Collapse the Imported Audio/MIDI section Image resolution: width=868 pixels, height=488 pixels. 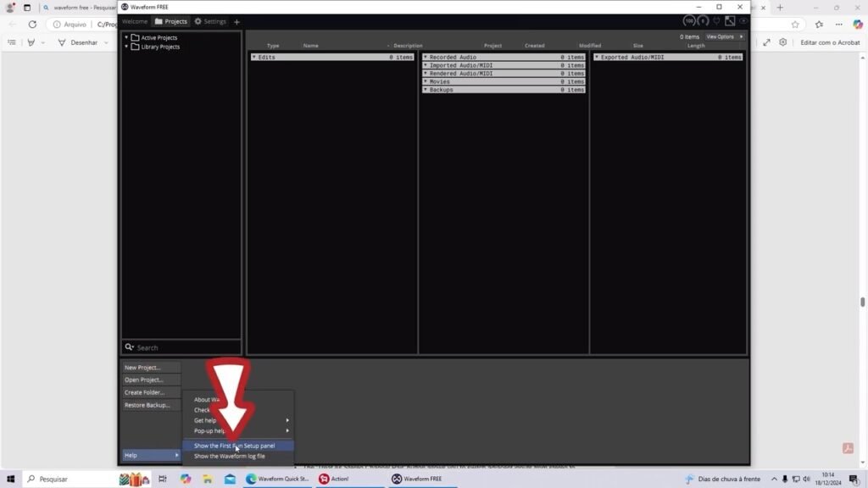[x=426, y=65]
